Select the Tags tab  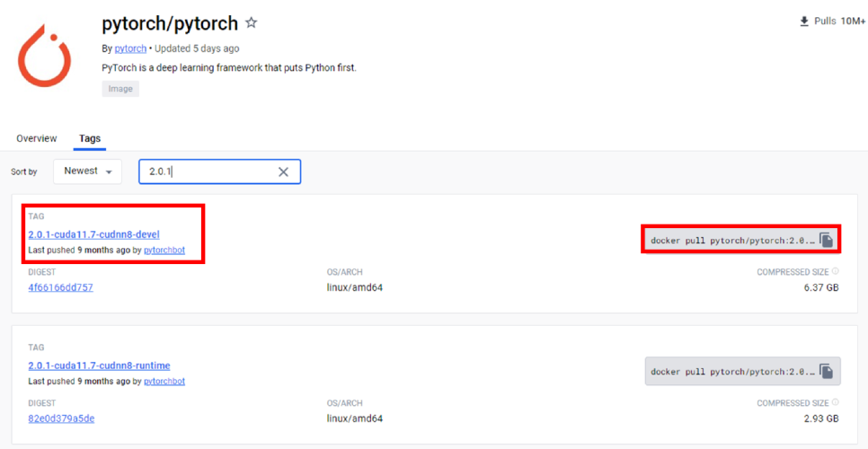(90, 138)
